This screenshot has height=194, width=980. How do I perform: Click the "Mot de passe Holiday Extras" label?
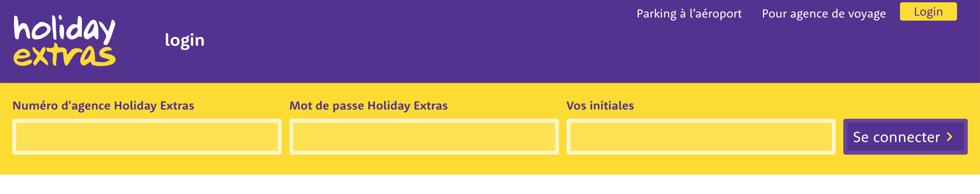(368, 105)
